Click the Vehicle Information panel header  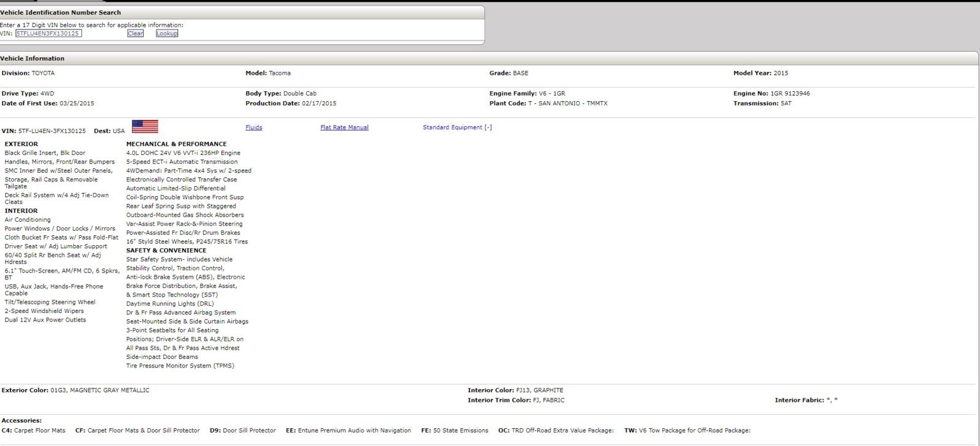click(488, 58)
